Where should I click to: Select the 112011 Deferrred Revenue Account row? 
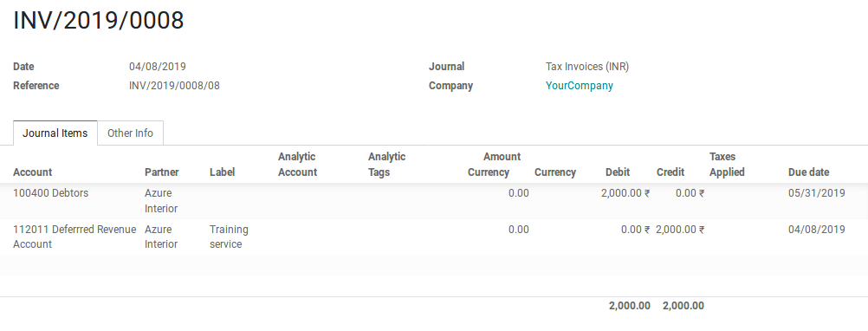coord(434,237)
